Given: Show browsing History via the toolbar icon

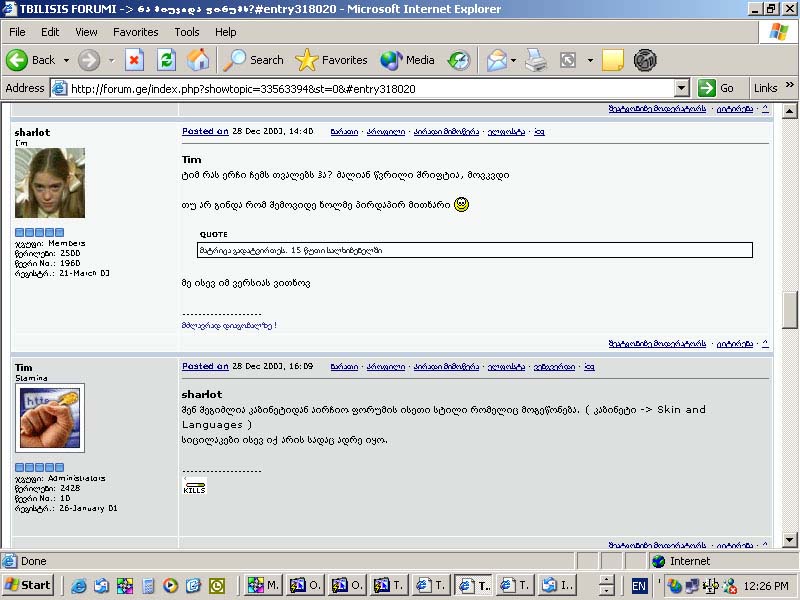Looking at the screenshot, I should pos(459,60).
